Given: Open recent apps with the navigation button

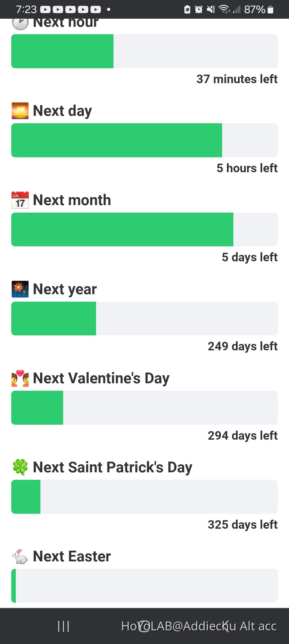Looking at the screenshot, I should pos(63,626).
